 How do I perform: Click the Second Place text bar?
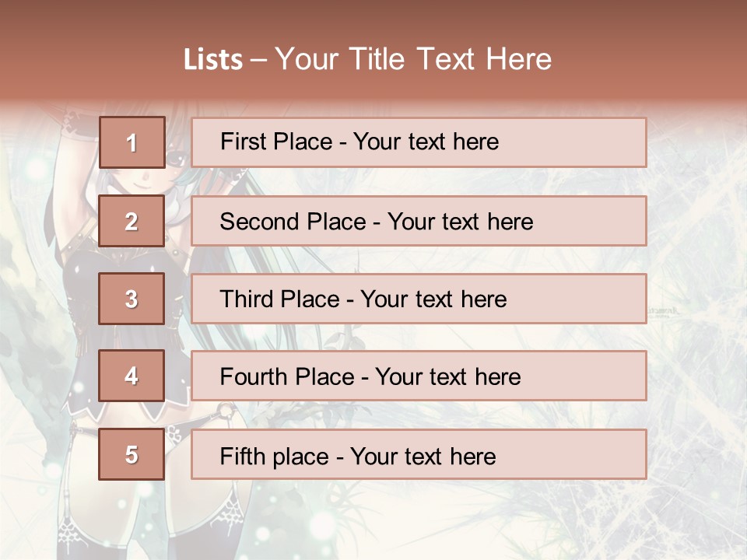pos(419,221)
